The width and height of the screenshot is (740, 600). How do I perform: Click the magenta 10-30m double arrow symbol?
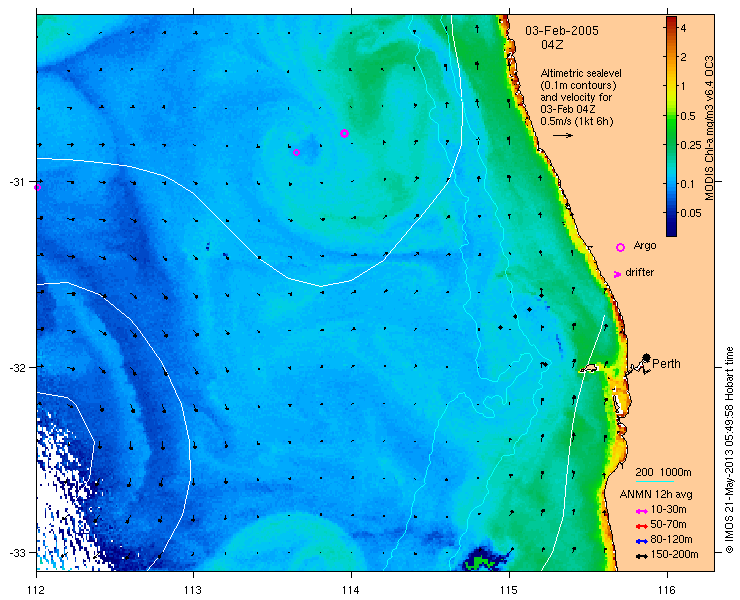[641, 511]
